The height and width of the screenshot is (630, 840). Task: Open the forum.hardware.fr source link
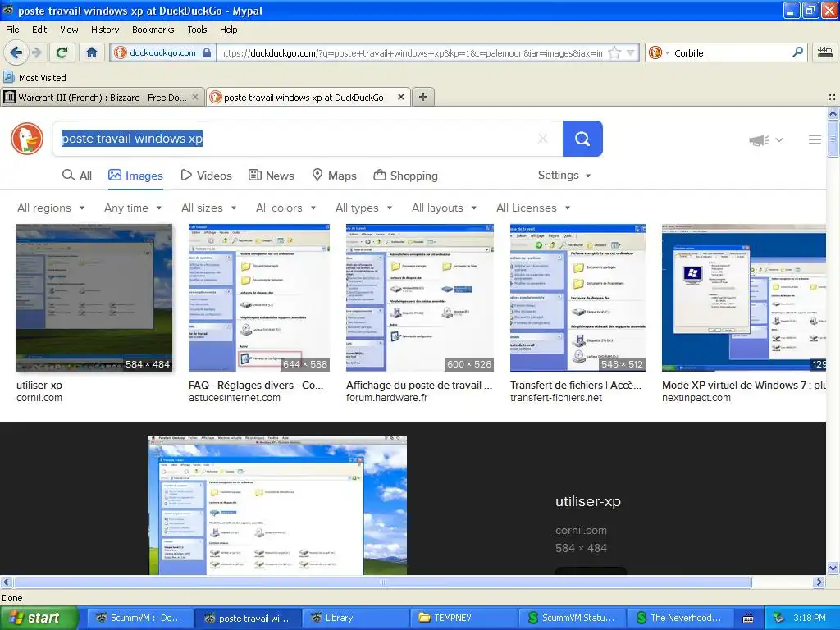(x=387, y=398)
